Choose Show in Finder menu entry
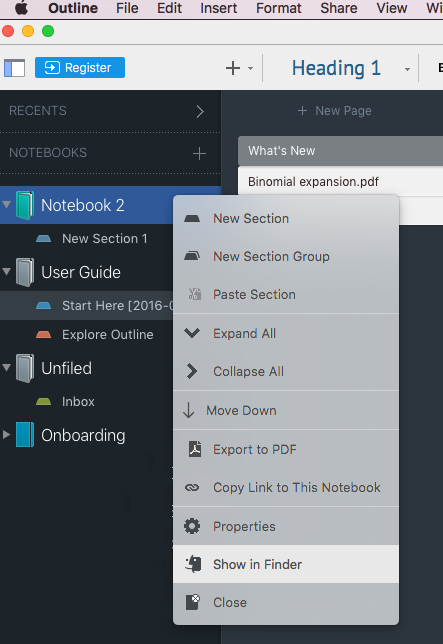 pyautogui.click(x=286, y=564)
